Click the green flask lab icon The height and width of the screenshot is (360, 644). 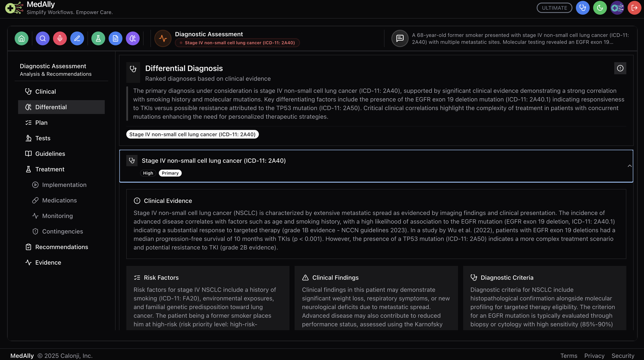(x=98, y=38)
